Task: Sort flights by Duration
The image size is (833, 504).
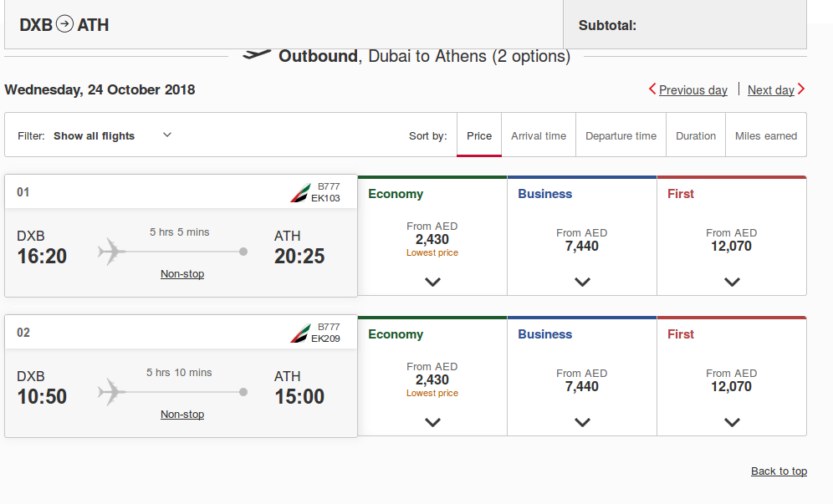Action: pos(696,135)
